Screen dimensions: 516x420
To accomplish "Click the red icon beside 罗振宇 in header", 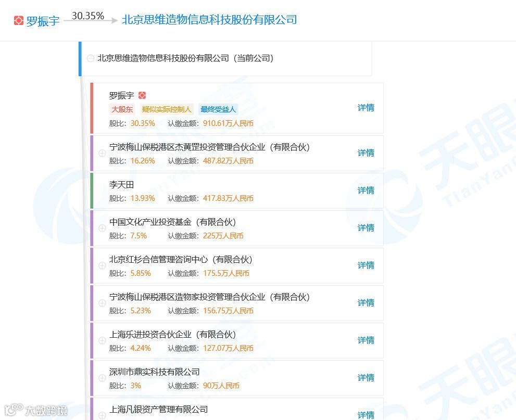I will (x=18, y=20).
